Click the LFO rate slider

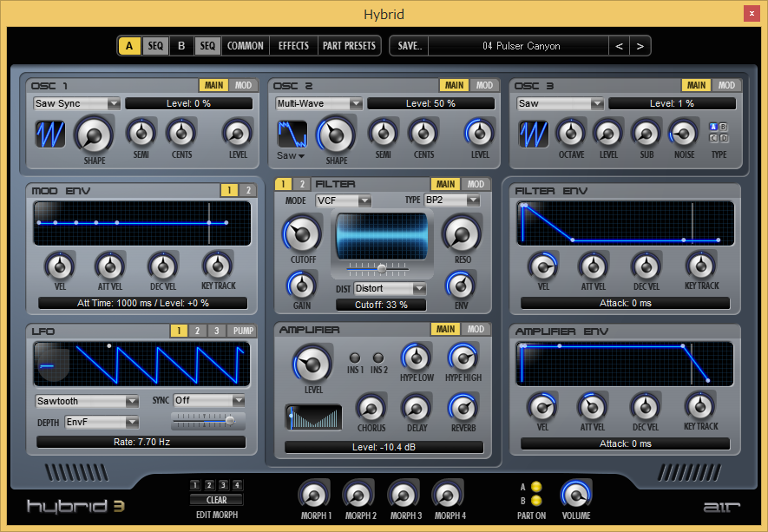[x=208, y=420]
